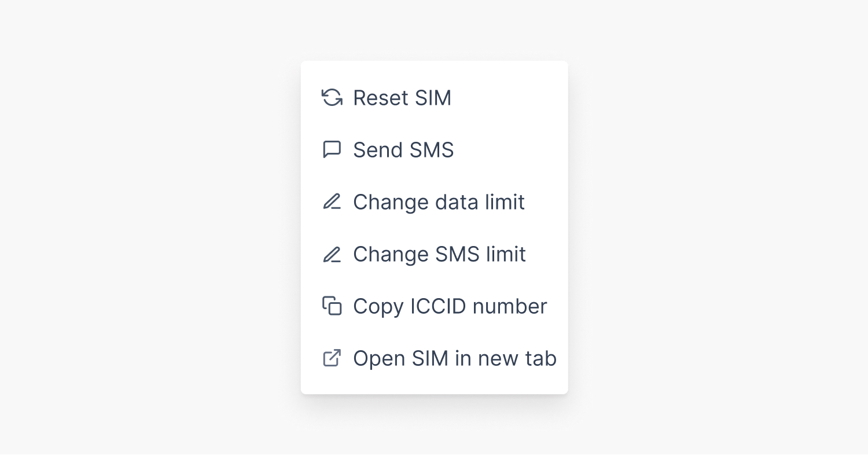Click the pencil icon next to Change data limit
Image resolution: width=868 pixels, height=455 pixels.
pos(332,202)
